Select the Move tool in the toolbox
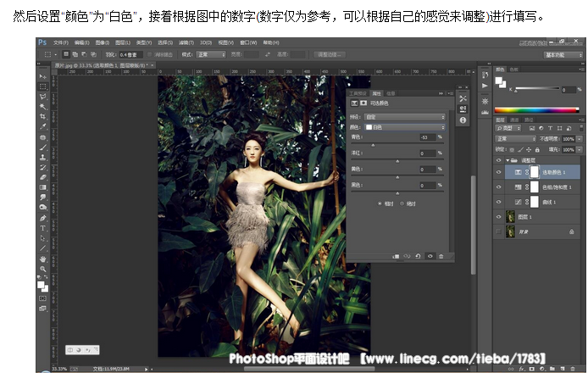 42,76
